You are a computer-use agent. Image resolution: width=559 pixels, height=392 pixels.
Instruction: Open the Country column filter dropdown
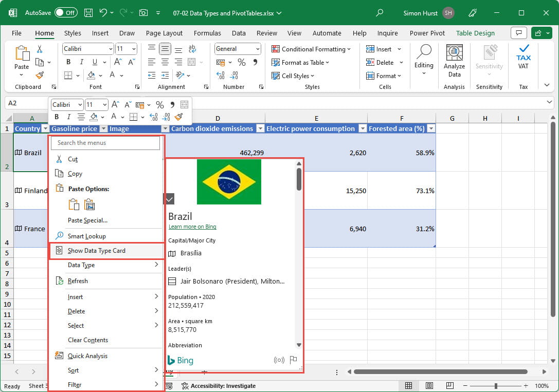tap(45, 128)
